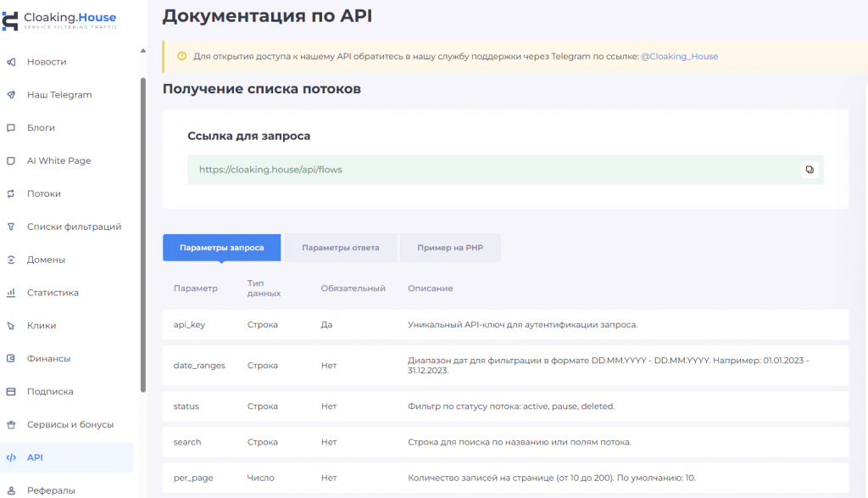The width and height of the screenshot is (868, 498).
Task: Open the AI White Page section
Action: coord(58,160)
